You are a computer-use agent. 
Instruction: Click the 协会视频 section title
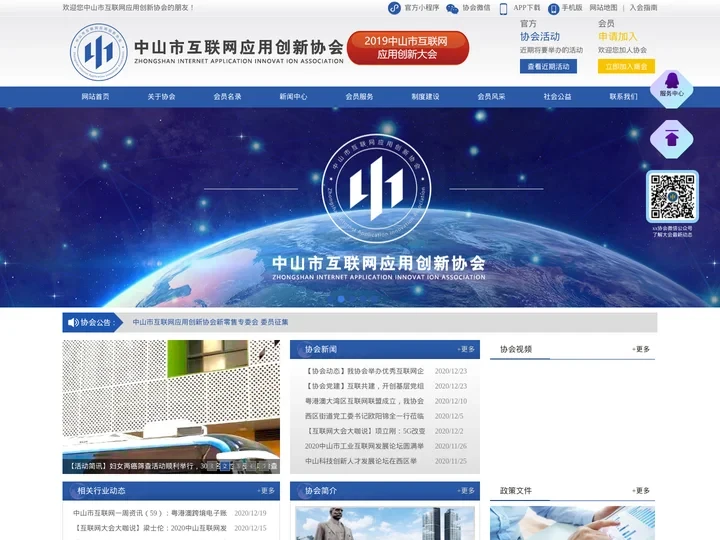pos(516,349)
